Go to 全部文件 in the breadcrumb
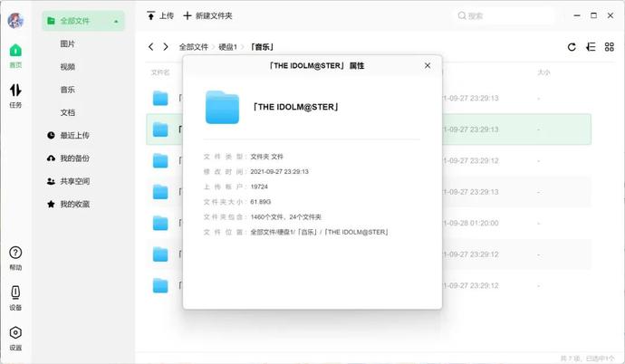Screen dimensions: 625x364 pos(194,47)
